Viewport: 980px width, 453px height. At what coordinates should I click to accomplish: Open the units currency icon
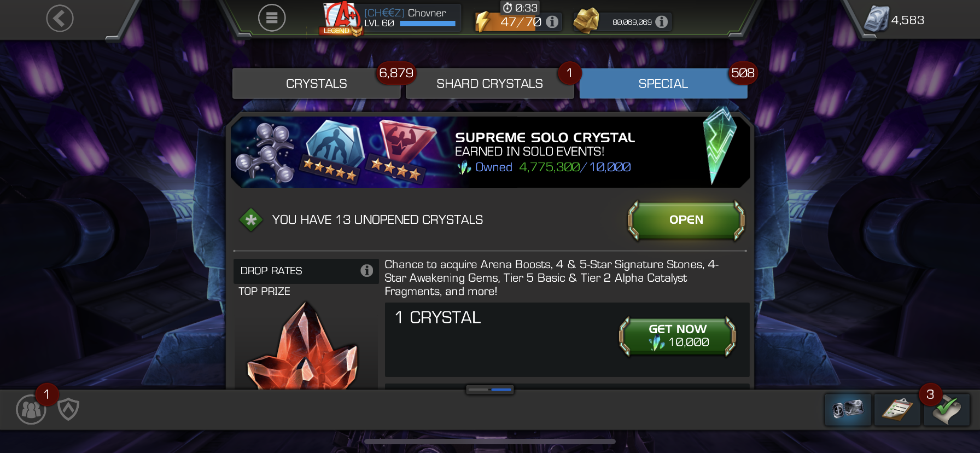point(876,19)
